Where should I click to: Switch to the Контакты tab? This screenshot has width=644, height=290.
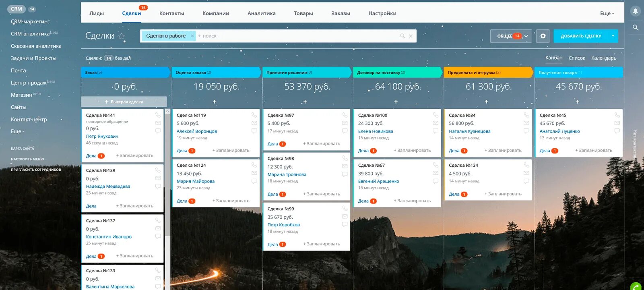tap(171, 13)
